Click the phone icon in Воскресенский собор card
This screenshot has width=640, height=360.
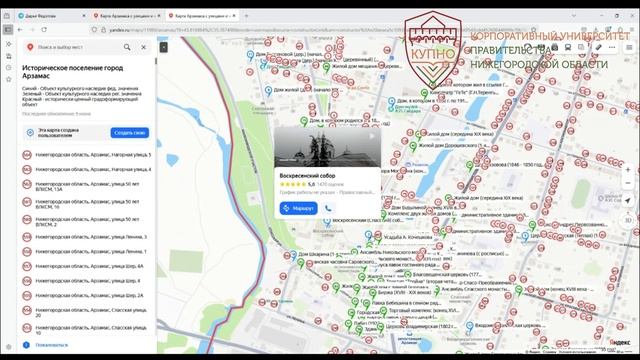coord(328,209)
